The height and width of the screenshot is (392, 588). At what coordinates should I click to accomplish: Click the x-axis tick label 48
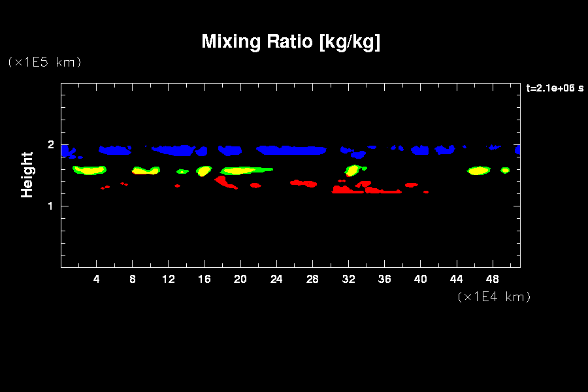tap(492, 279)
